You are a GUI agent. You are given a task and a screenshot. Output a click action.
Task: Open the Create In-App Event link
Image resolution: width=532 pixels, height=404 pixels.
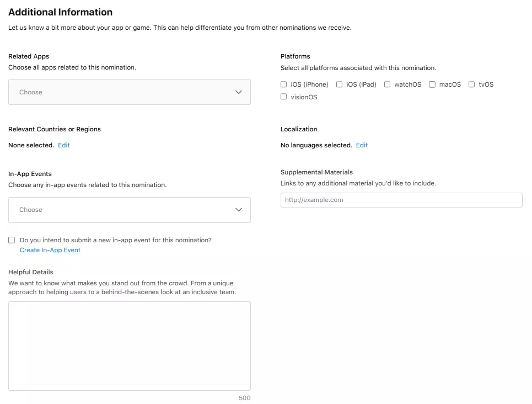pyautogui.click(x=50, y=250)
